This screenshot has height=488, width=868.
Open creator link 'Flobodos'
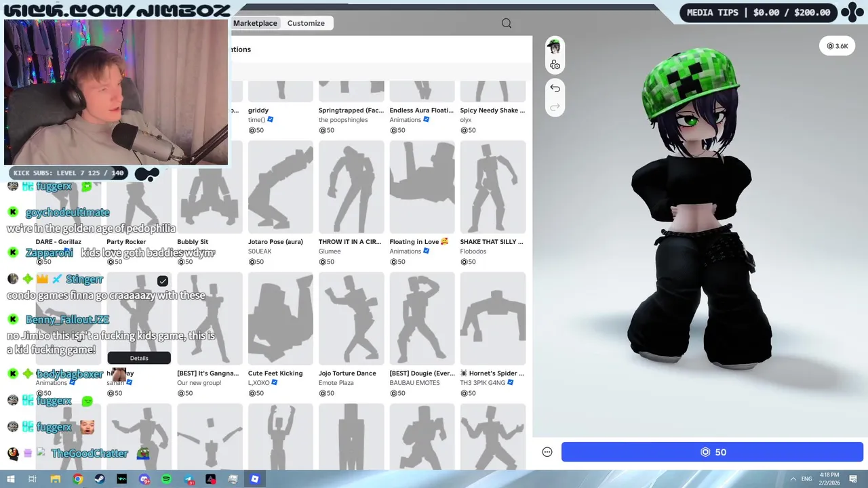(473, 251)
